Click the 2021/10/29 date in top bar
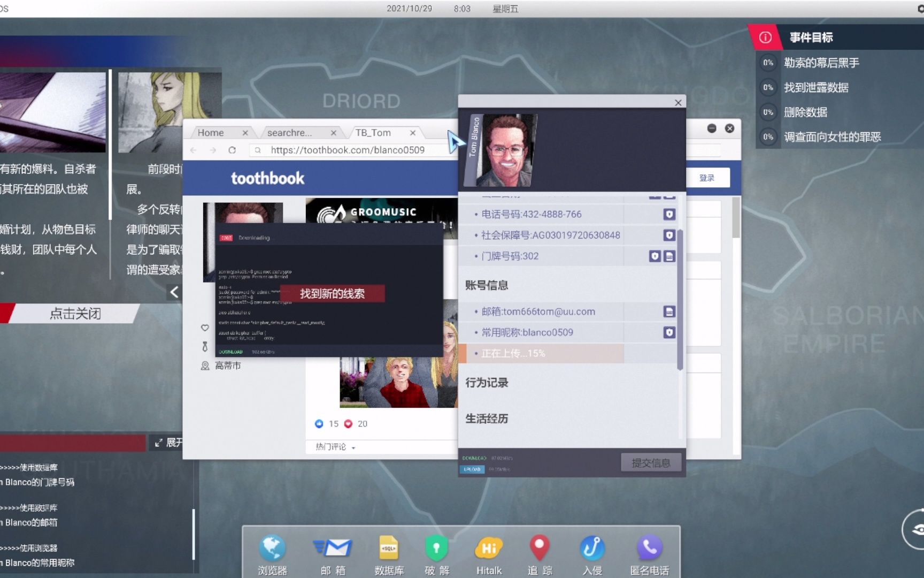 [410, 9]
